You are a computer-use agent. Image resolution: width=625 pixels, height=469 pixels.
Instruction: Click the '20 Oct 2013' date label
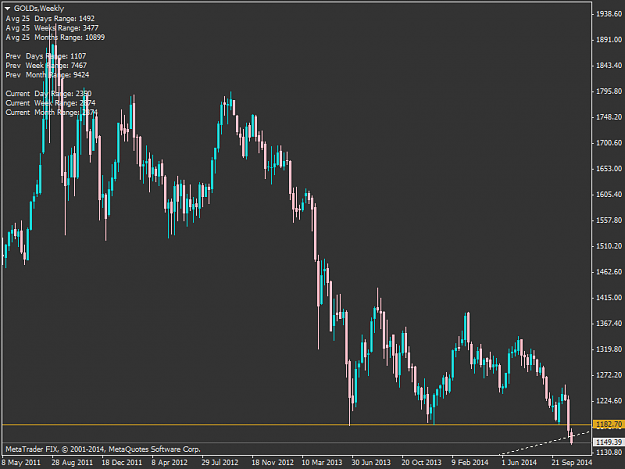click(x=421, y=463)
